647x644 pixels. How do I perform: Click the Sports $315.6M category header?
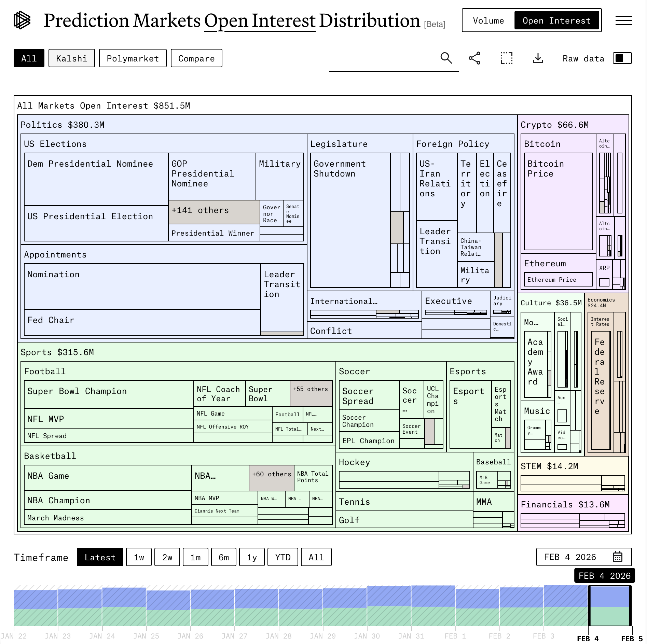click(57, 352)
